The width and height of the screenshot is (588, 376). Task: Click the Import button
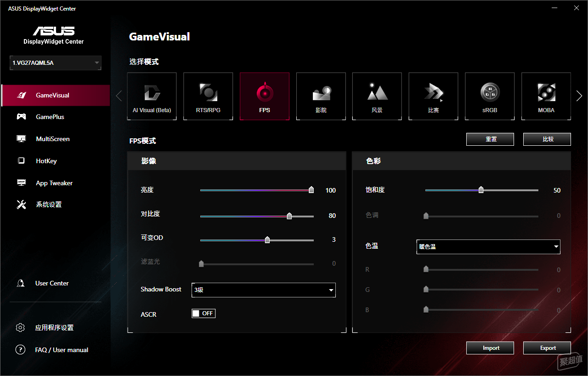click(490, 348)
